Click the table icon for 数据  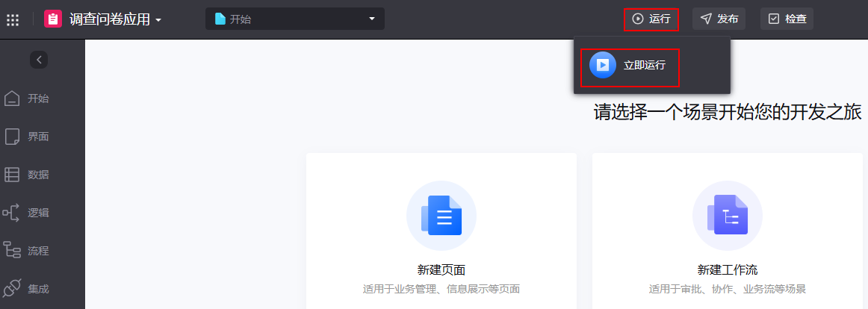coord(12,175)
